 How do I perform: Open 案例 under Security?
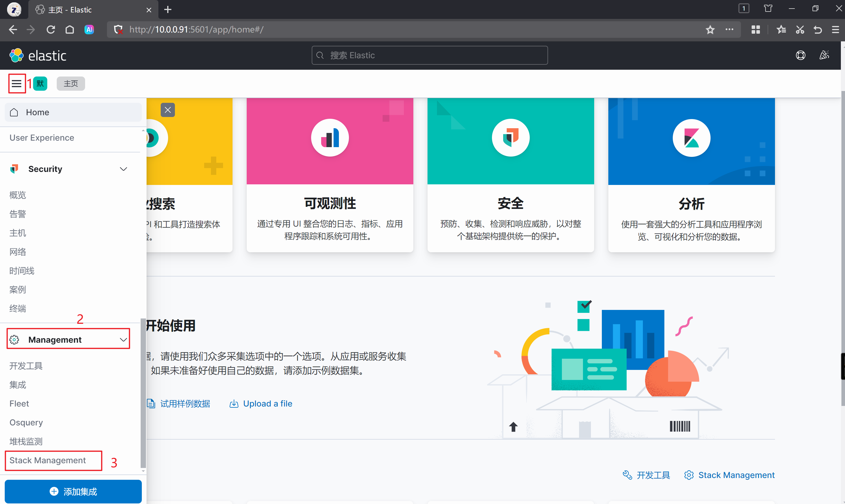(x=18, y=290)
